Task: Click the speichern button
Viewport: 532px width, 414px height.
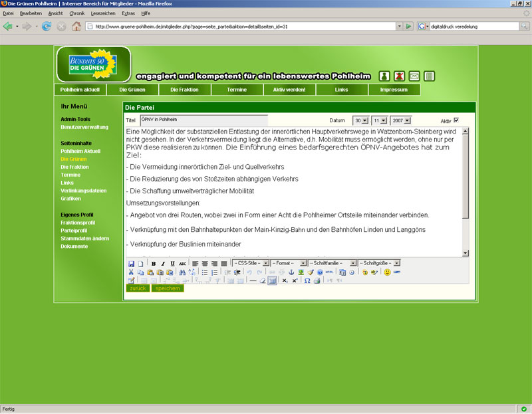Action: pyautogui.click(x=167, y=288)
